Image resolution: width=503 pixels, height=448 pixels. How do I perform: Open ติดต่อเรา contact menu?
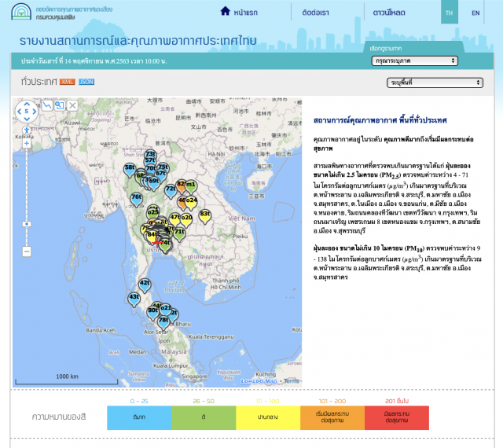point(315,13)
